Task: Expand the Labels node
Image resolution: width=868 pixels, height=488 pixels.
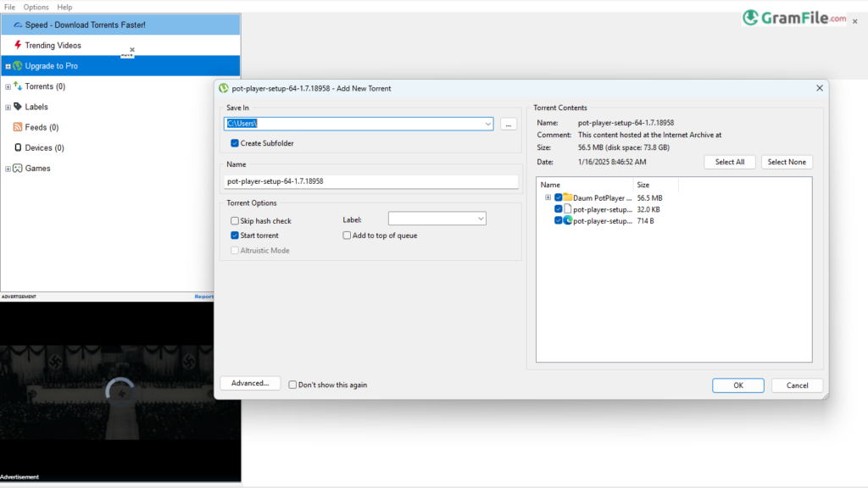Action: pos(8,108)
